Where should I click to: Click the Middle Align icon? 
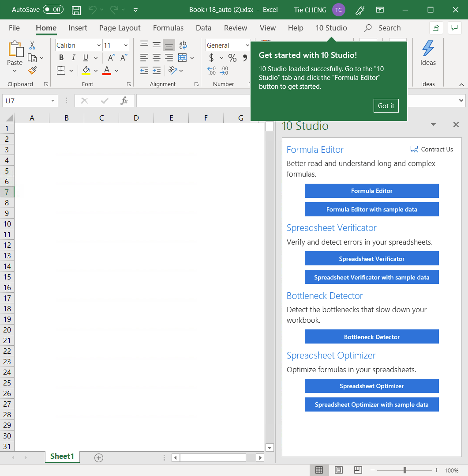(157, 45)
